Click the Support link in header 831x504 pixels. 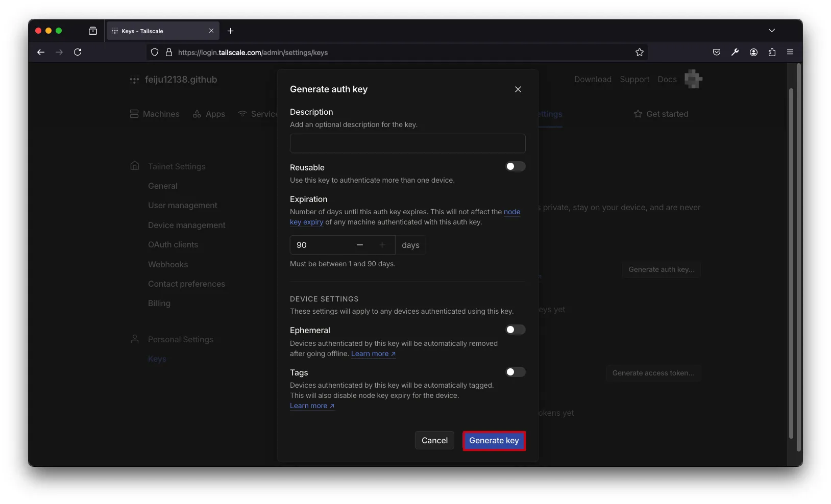[x=634, y=80]
